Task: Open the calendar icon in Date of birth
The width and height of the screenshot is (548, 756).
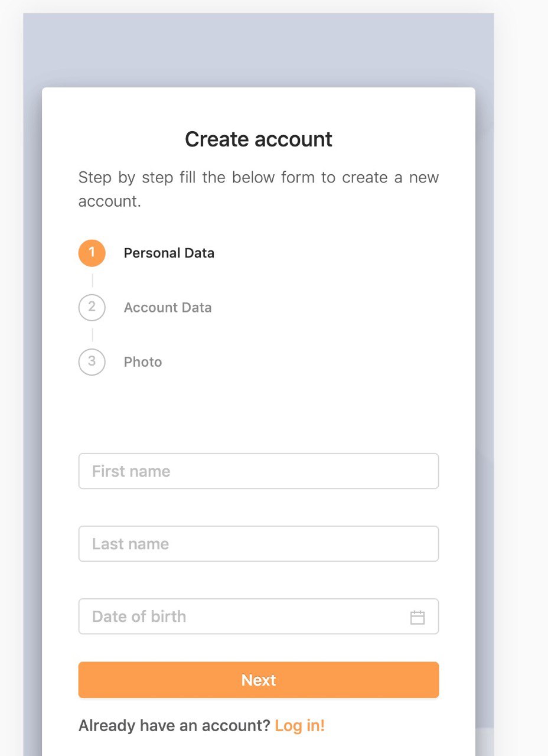Action: click(417, 617)
